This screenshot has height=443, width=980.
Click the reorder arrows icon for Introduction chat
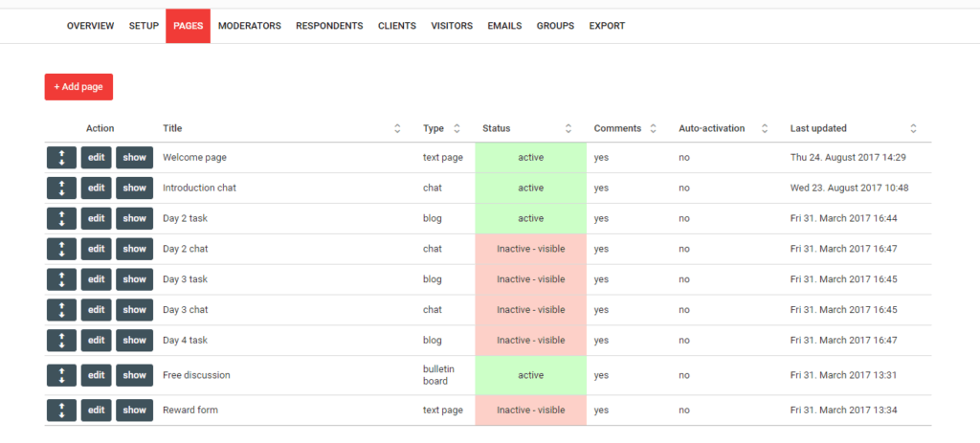pyautogui.click(x=61, y=188)
